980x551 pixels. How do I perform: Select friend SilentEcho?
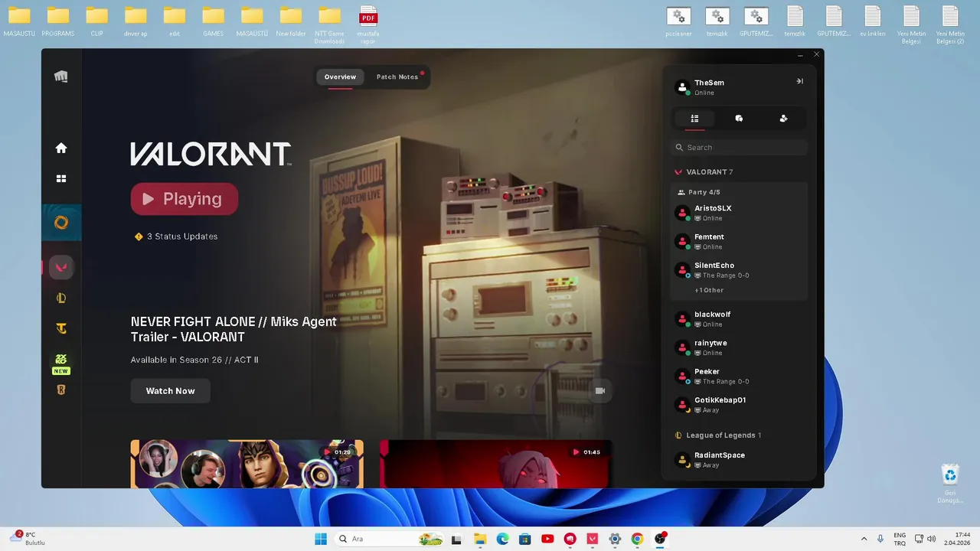pos(739,270)
